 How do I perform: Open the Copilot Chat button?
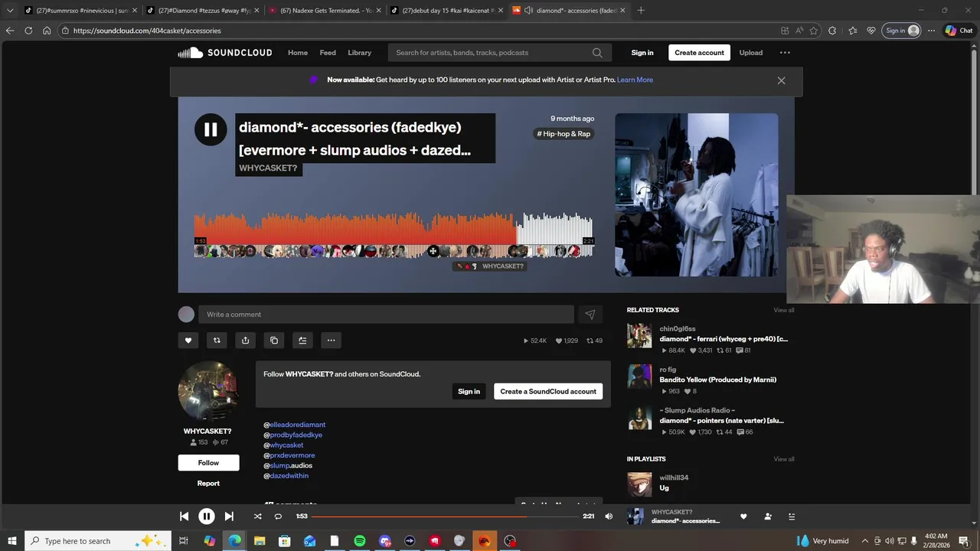pos(959,31)
